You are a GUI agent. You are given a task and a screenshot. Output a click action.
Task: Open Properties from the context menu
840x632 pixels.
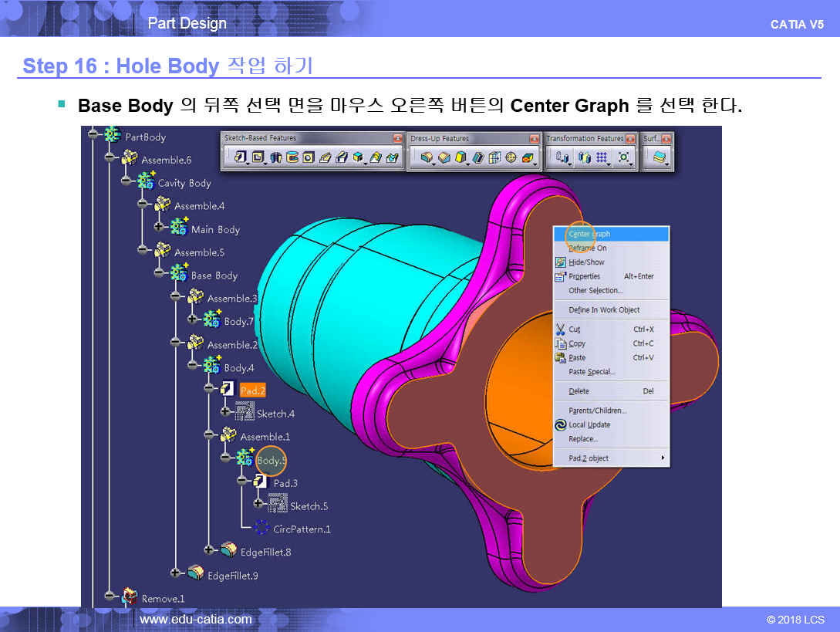click(585, 276)
